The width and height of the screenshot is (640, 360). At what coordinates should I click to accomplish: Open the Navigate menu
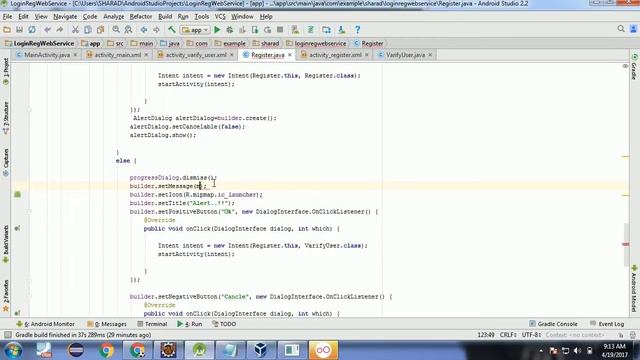(65, 17)
